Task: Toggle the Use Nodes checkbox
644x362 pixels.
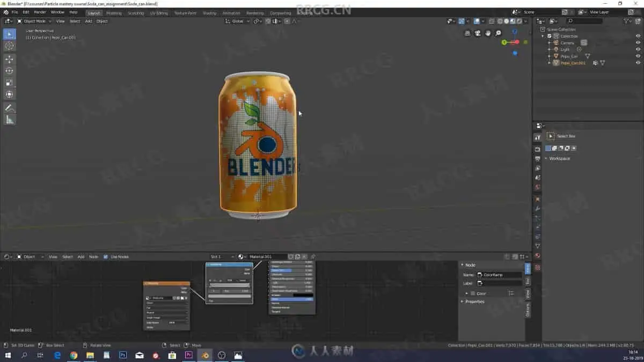Action: tap(106, 257)
